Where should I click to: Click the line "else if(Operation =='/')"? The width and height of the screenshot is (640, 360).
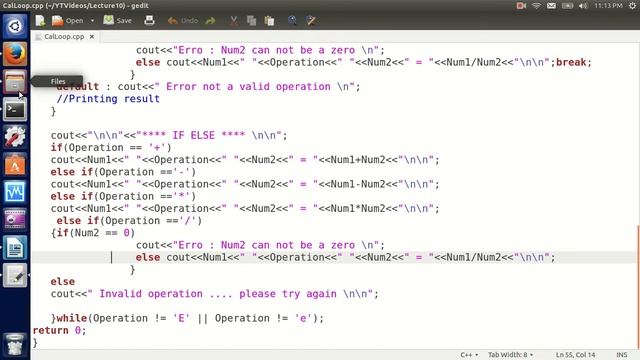coord(129,221)
